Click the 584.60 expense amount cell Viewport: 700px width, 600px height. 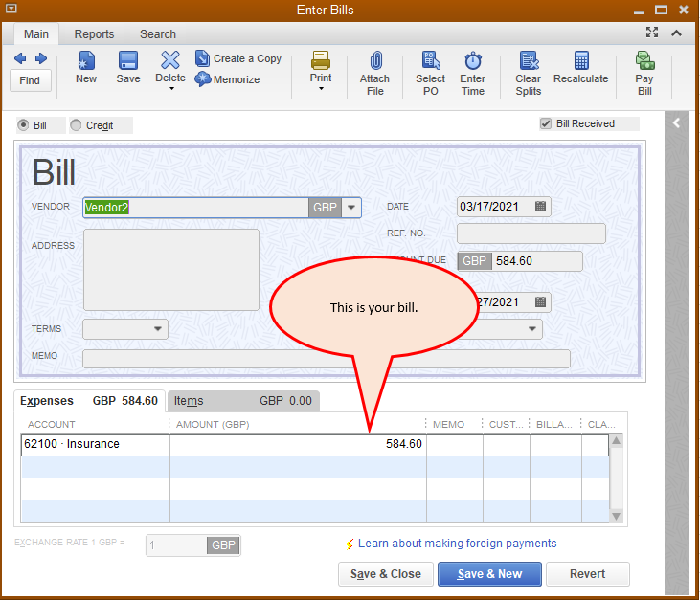298,444
